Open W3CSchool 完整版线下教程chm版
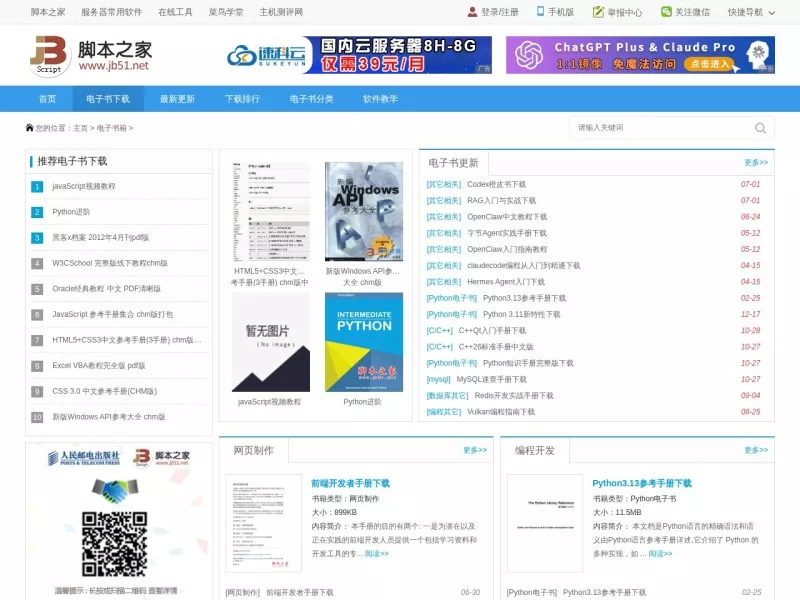 point(110,263)
